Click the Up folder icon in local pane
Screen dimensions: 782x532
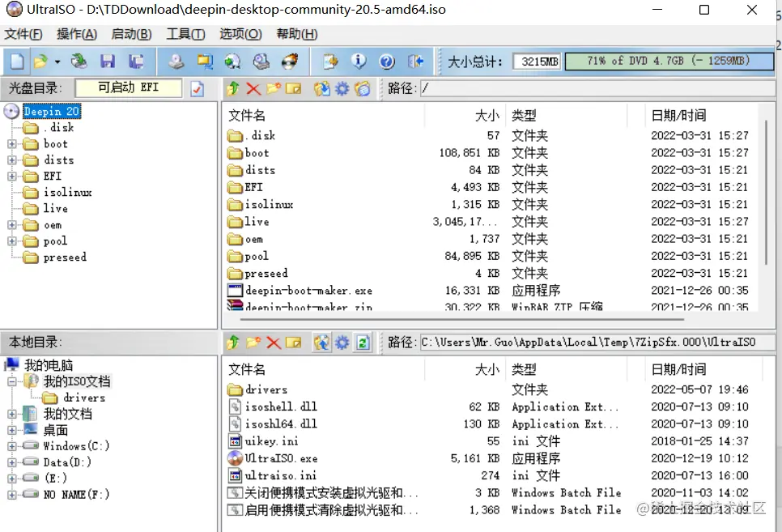(x=233, y=343)
